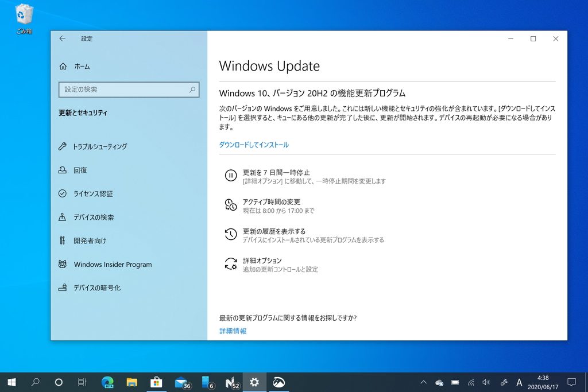Switch to the ライセンス認証 section
The width and height of the screenshot is (588, 392).
tap(63, 193)
